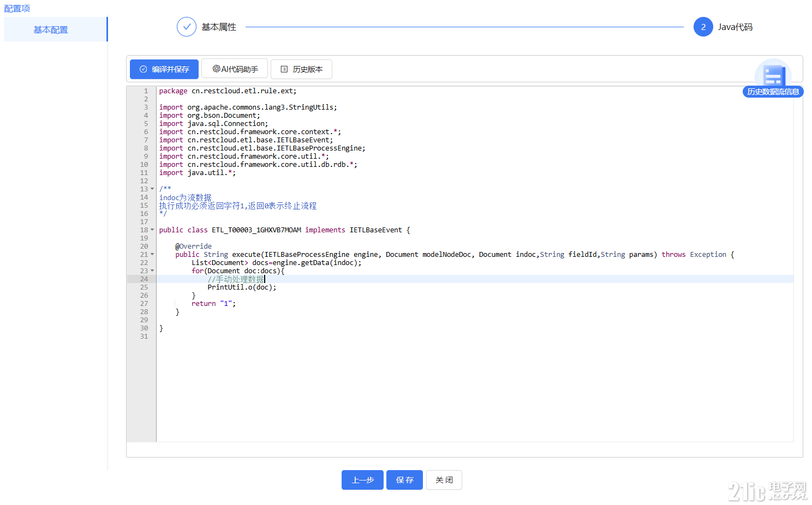Image resolution: width=812 pixels, height=505 pixels.
Task: Go to the Java代码 step
Action: 735,27
